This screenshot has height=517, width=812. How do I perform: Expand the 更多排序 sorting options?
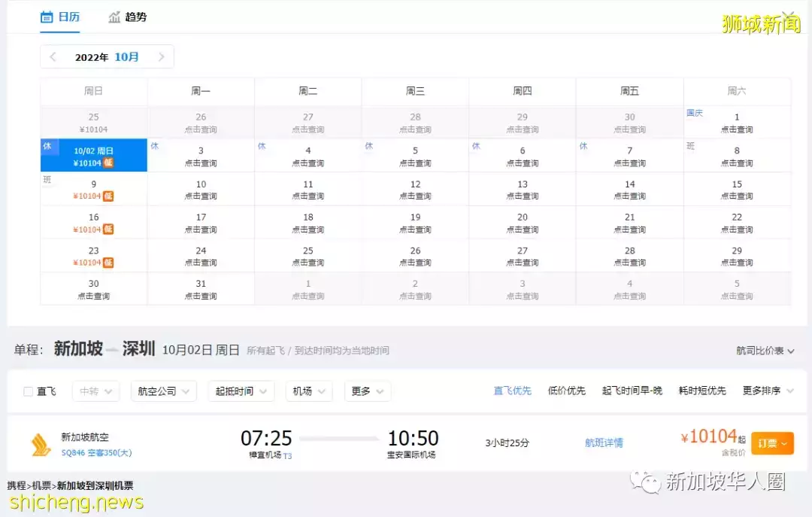coord(762,391)
